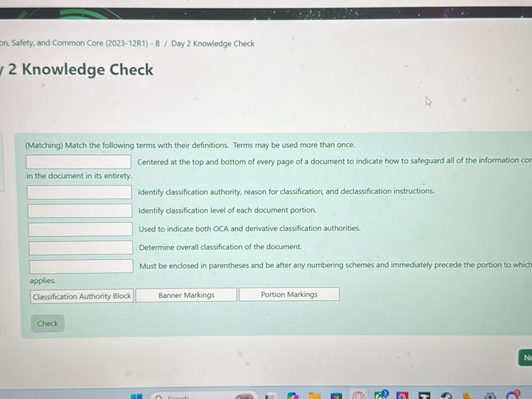Click answer box for 'Identify classification level'
The image size is (532, 399).
tap(80, 211)
